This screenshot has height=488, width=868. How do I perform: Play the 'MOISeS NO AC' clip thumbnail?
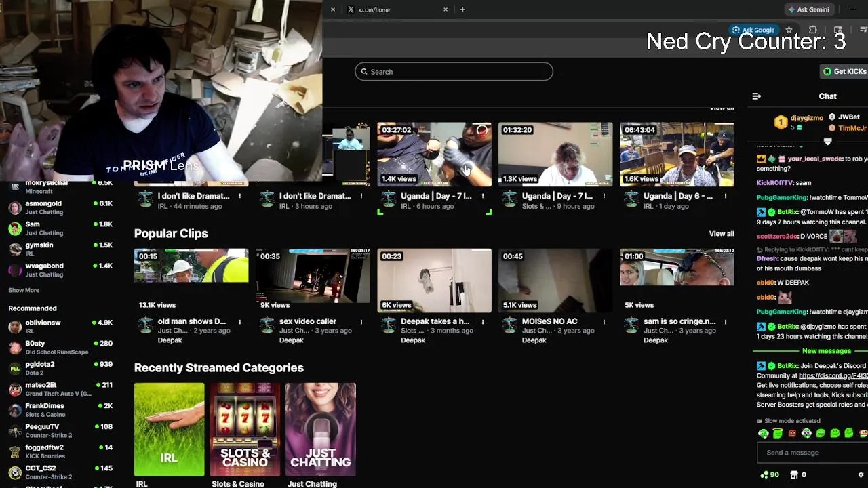coord(555,280)
